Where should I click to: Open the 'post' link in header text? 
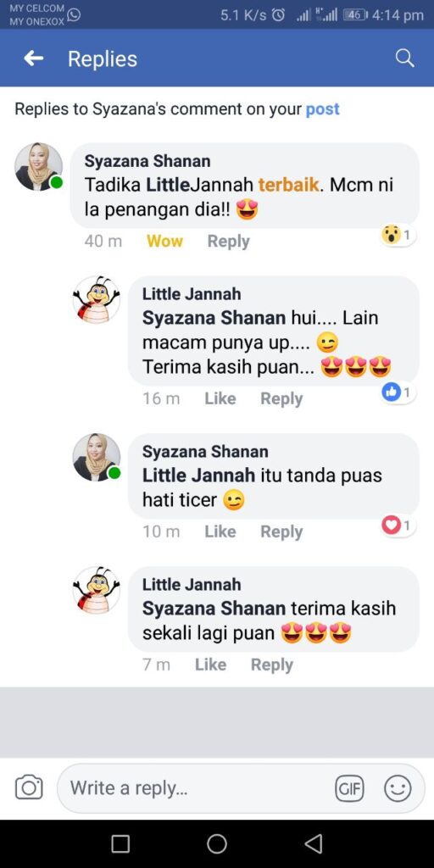click(x=323, y=109)
